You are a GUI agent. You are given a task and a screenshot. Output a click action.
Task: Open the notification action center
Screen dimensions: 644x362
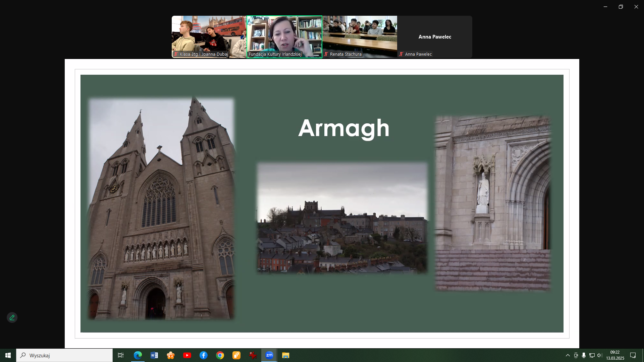click(633, 355)
